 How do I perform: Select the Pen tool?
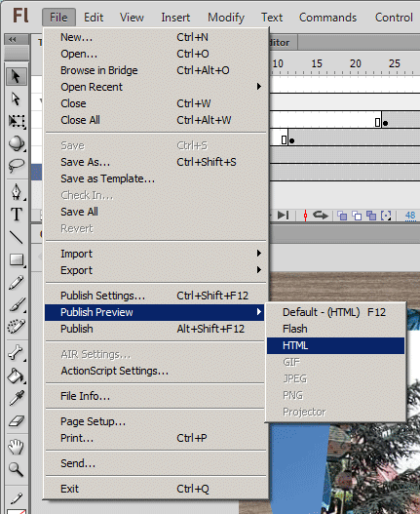click(16, 192)
